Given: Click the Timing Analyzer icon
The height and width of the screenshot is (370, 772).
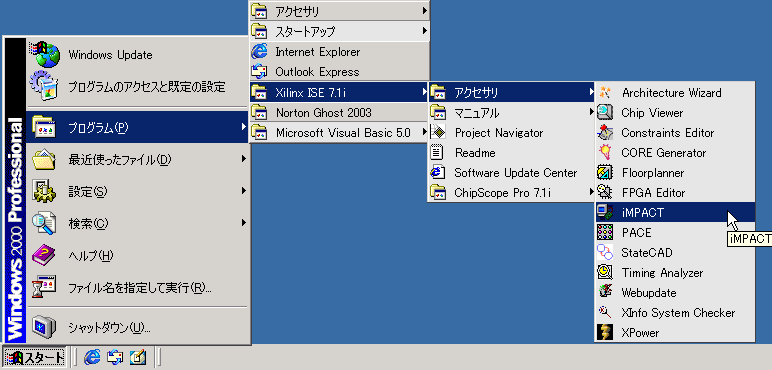Looking at the screenshot, I should pyautogui.click(x=605, y=272).
